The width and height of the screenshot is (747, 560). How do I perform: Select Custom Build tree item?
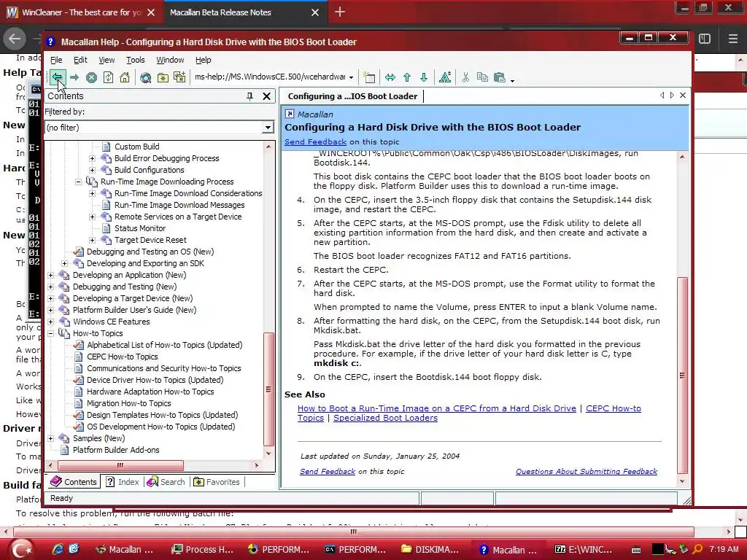pyautogui.click(x=136, y=147)
